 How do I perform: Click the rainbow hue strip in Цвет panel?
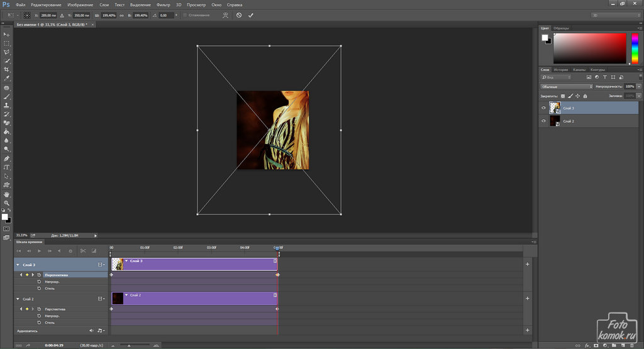click(635, 49)
